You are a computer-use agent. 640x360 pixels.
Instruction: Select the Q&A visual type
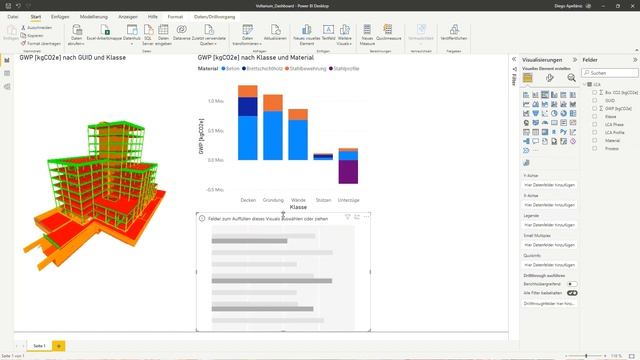pos(536,141)
